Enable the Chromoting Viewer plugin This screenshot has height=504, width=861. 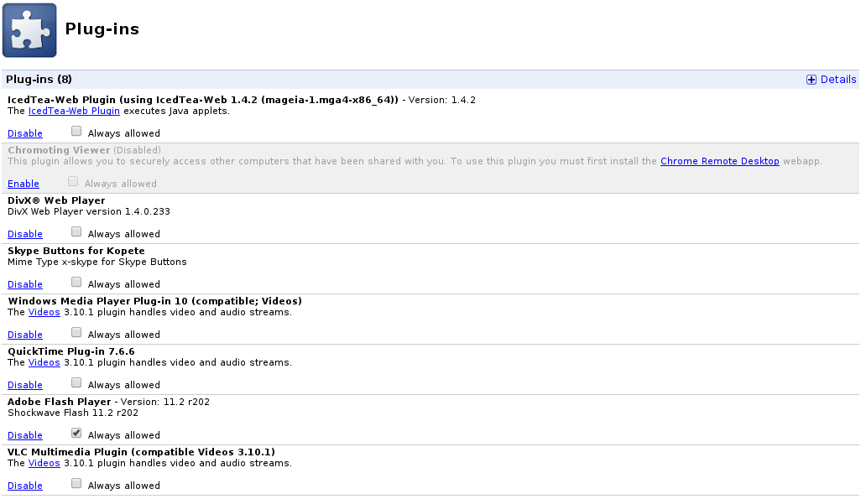click(x=23, y=184)
